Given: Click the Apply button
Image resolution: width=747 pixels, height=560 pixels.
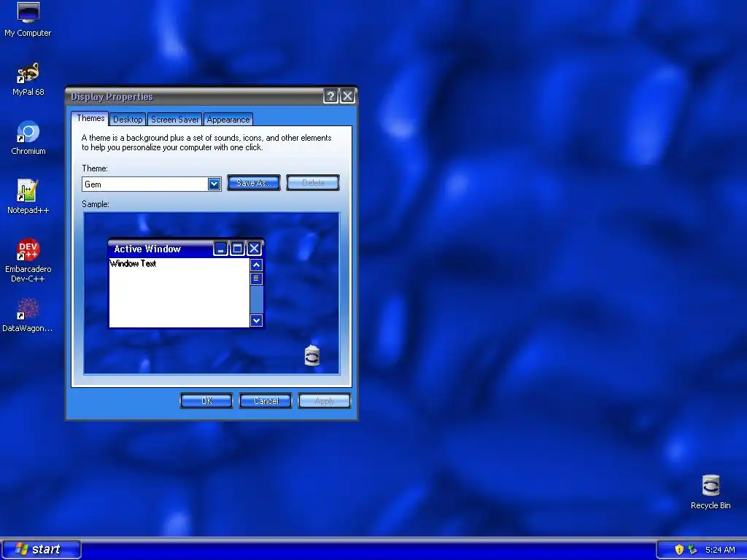Looking at the screenshot, I should [325, 401].
